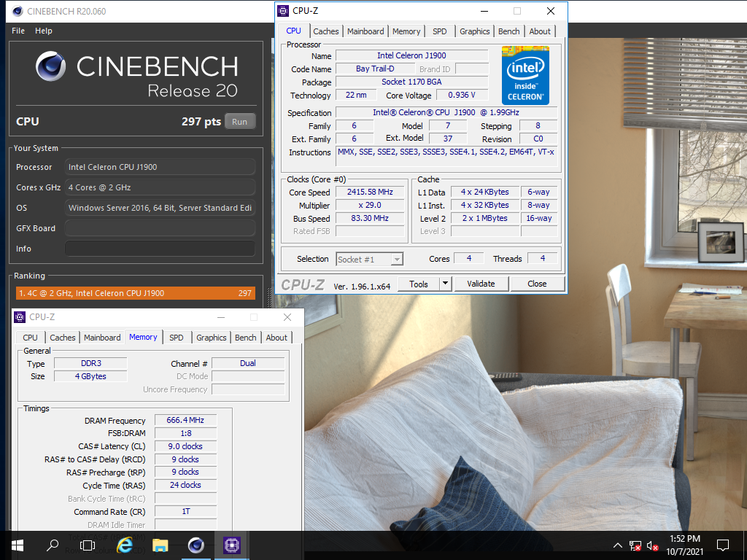The width and height of the screenshot is (747, 560).
Task: Click the CPU-Z title bar icon in the Memory window
Action: pyautogui.click(x=20, y=317)
